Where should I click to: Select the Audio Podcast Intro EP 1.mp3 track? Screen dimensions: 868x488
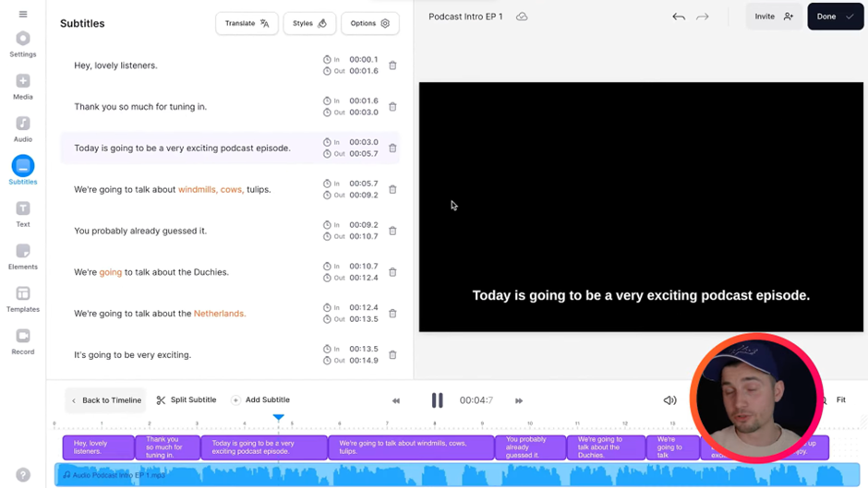(457, 475)
